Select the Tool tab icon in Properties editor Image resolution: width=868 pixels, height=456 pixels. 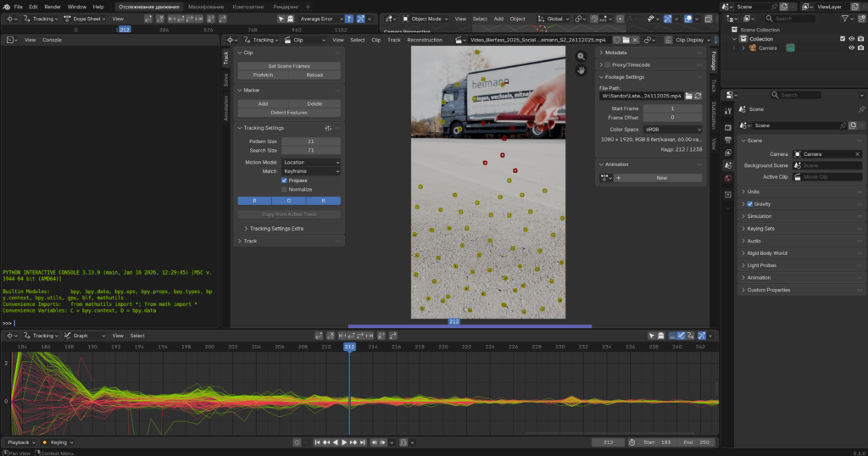(728, 111)
